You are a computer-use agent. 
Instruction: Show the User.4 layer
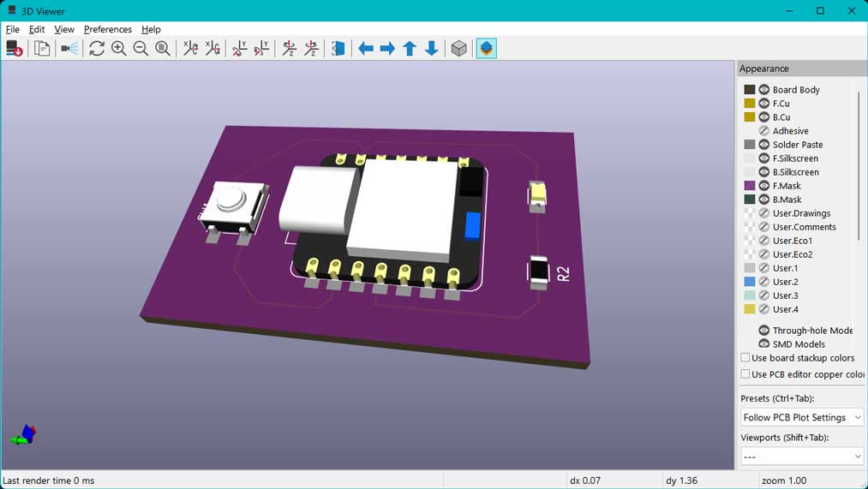pyautogui.click(x=764, y=309)
